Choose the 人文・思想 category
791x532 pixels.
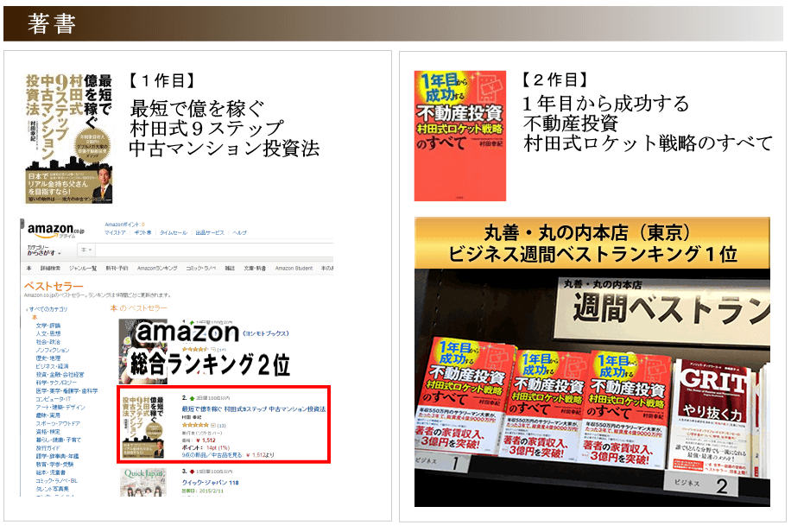[x=47, y=333]
